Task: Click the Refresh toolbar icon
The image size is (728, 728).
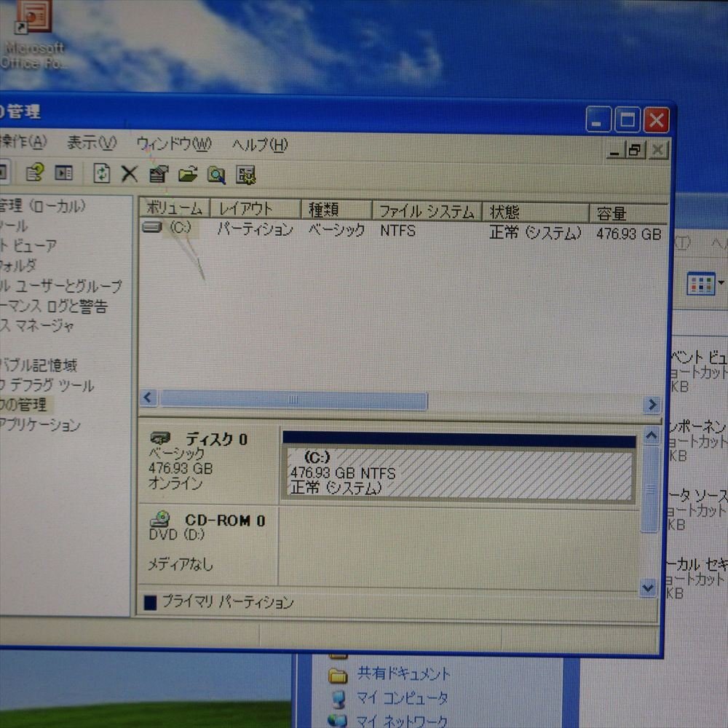Action: (102, 173)
